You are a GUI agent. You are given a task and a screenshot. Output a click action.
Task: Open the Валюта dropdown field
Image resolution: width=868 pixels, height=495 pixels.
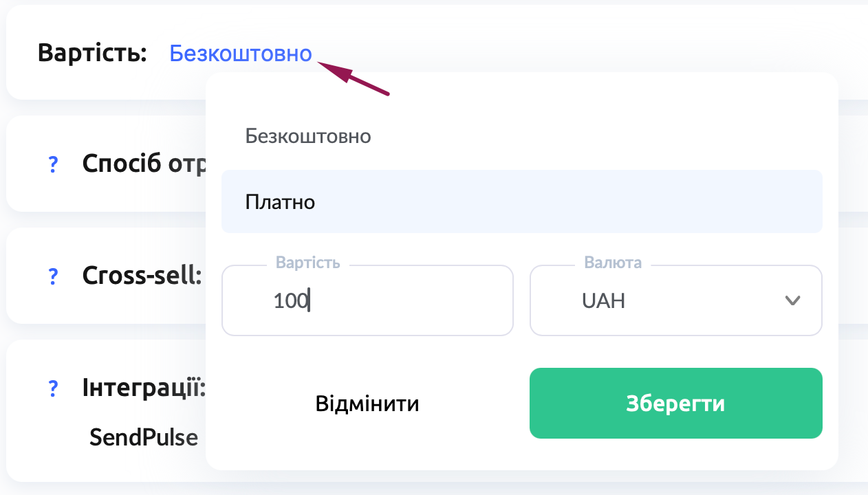(x=675, y=300)
